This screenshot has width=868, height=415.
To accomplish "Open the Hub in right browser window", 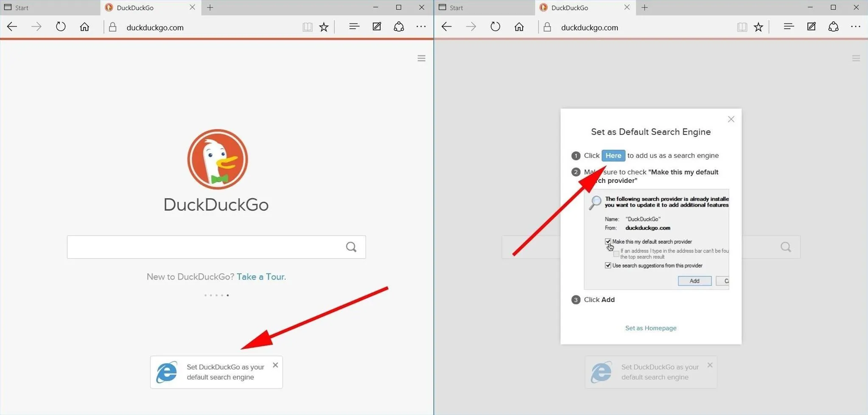I will (x=789, y=27).
